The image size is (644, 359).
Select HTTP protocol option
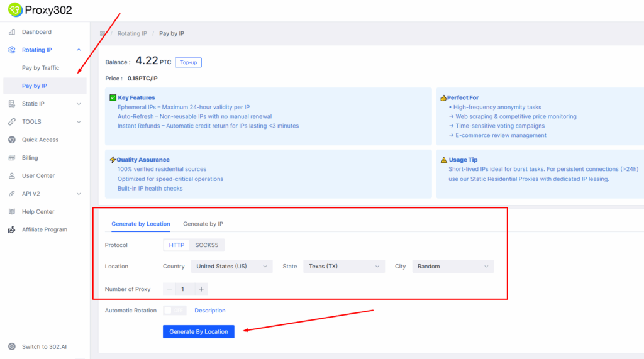[x=177, y=245]
